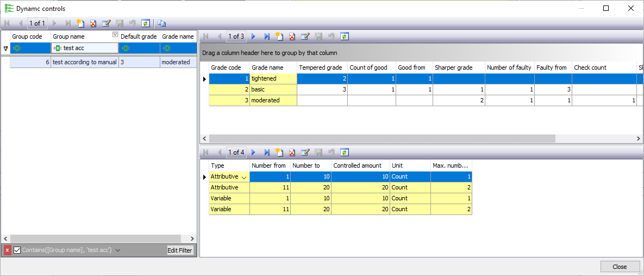Sort by Max. numb... column header

tap(451, 165)
